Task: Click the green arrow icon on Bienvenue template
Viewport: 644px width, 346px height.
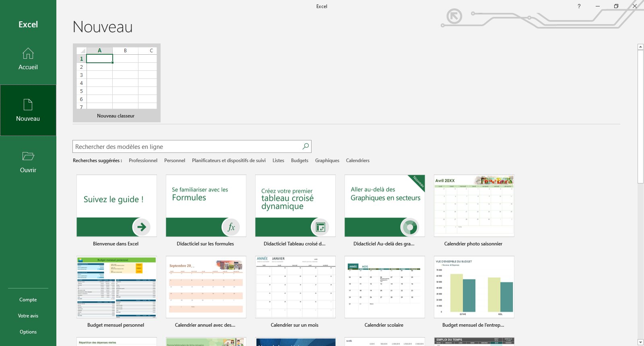Action: click(x=141, y=227)
